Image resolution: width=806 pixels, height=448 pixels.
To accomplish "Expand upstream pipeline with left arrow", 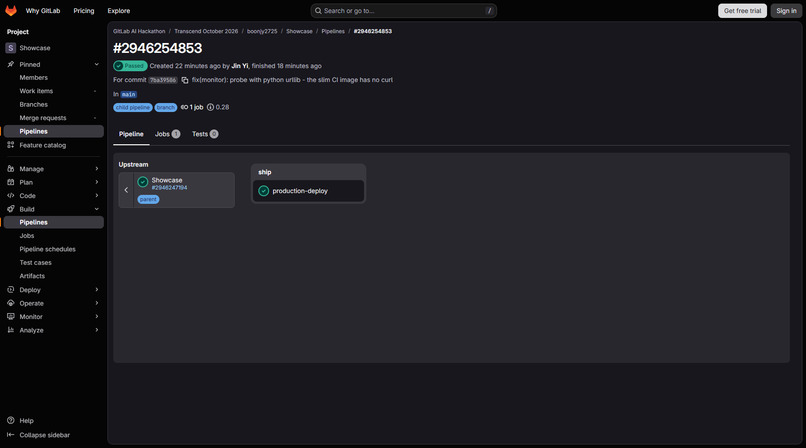I will click(x=126, y=190).
